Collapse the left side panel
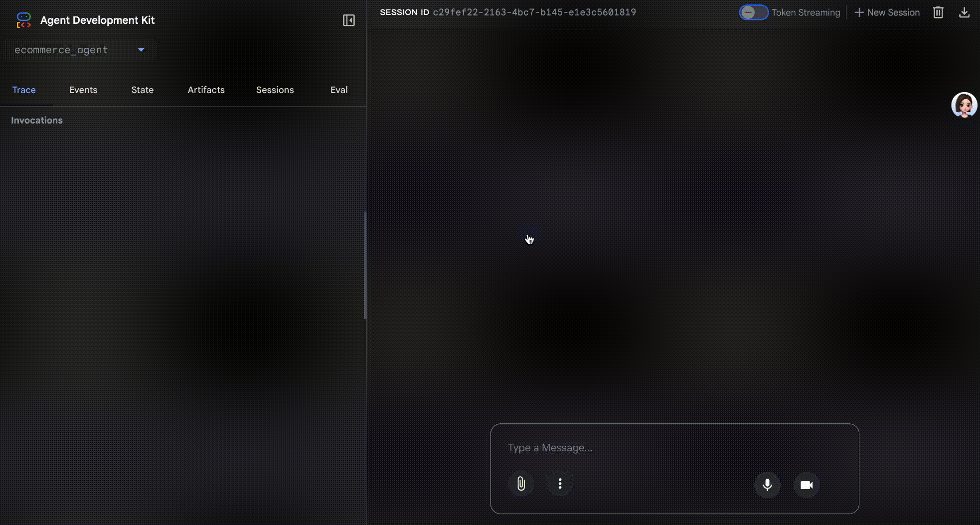The width and height of the screenshot is (980, 525). coord(349,20)
